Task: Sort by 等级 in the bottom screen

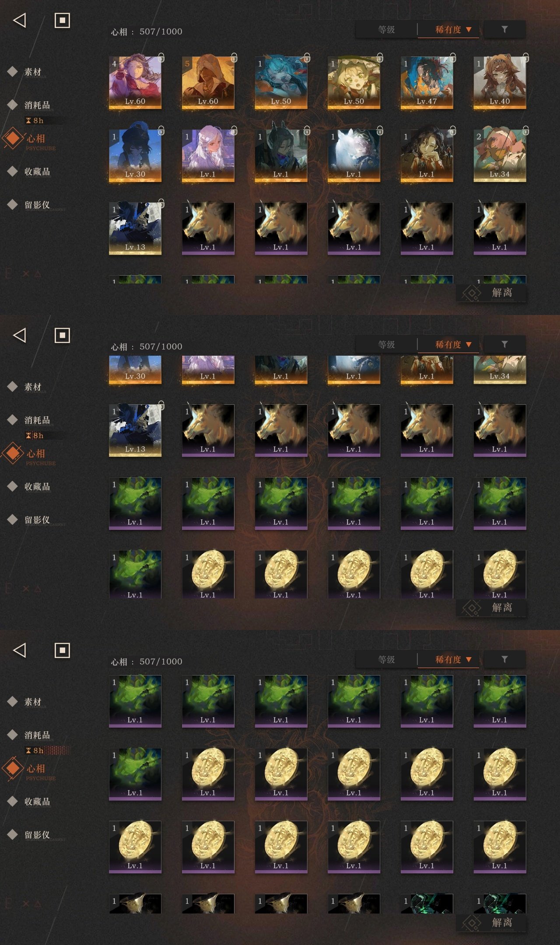Action: (x=386, y=659)
